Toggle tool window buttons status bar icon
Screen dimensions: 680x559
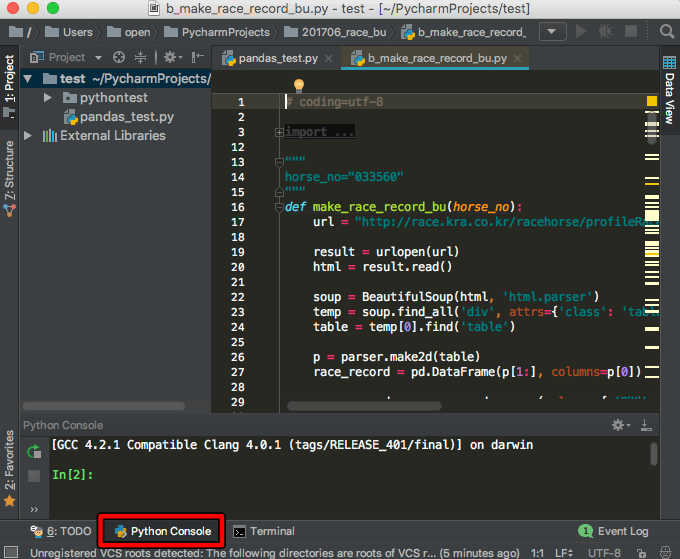pos(11,552)
